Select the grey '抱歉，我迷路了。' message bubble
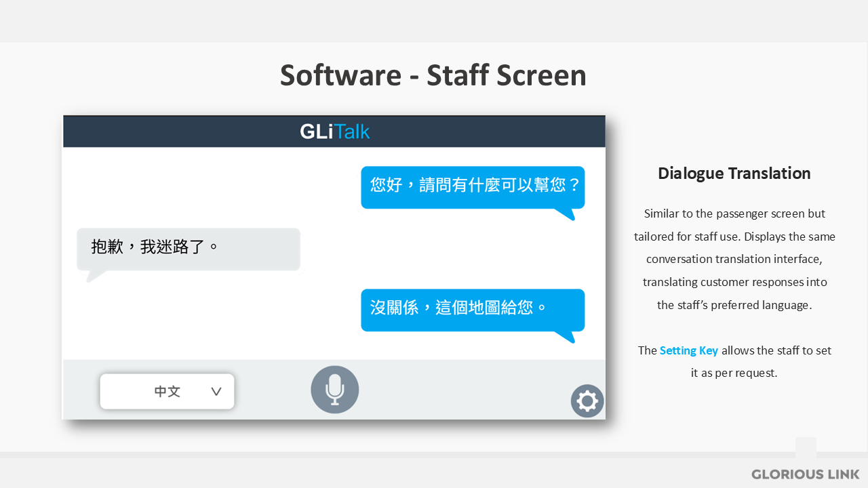Image resolution: width=868 pixels, height=488 pixels. [x=189, y=248]
